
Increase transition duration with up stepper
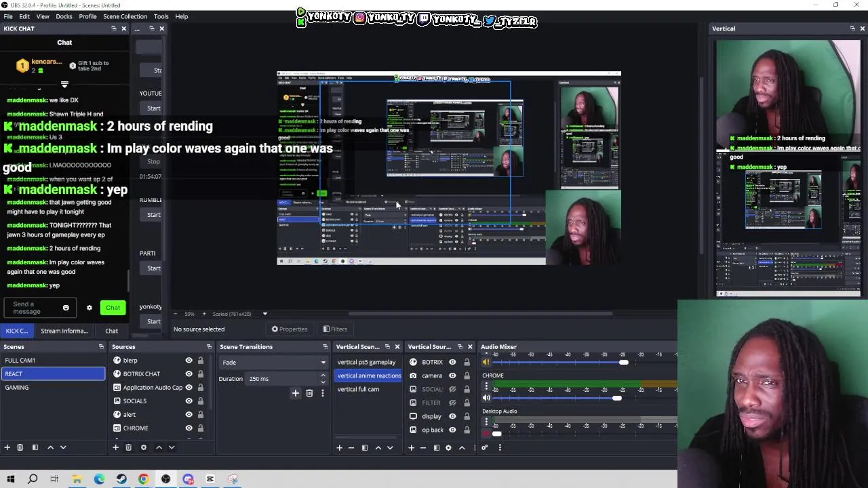point(323,375)
